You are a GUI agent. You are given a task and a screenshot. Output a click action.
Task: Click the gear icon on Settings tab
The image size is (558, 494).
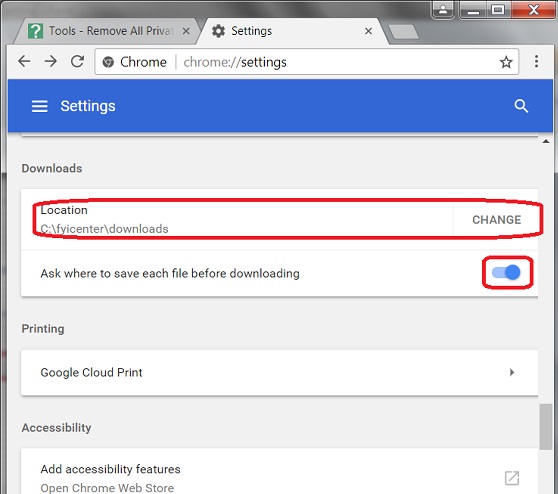pyautogui.click(x=218, y=31)
